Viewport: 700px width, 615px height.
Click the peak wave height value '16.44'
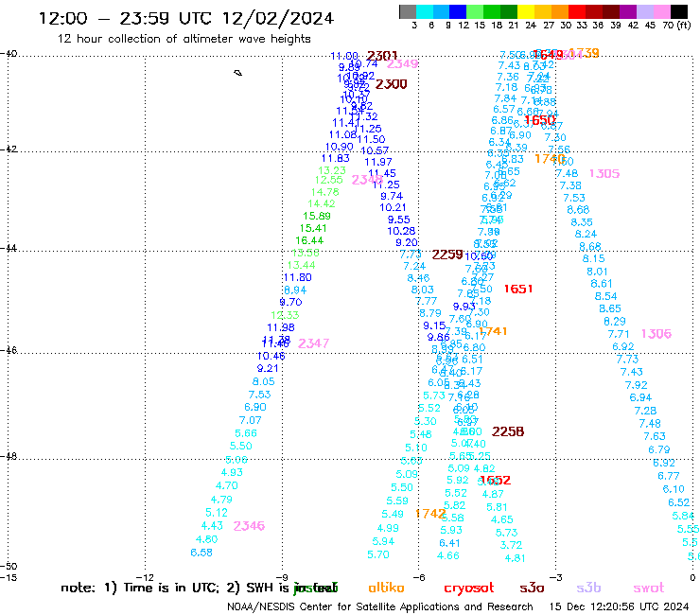(309, 240)
